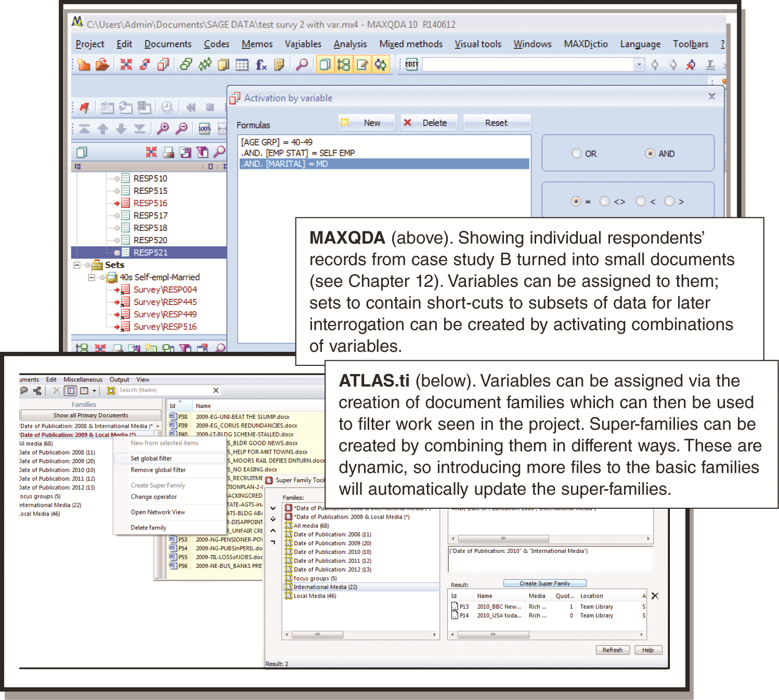Image resolution: width=779 pixels, height=700 pixels.
Task: Select the equals (=) operator radio button
Action: (576, 201)
